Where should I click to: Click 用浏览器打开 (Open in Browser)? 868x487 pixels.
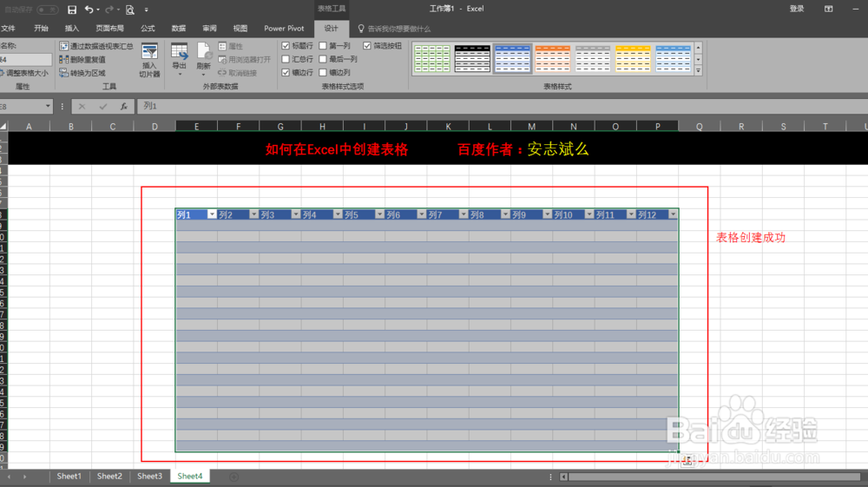(x=244, y=59)
